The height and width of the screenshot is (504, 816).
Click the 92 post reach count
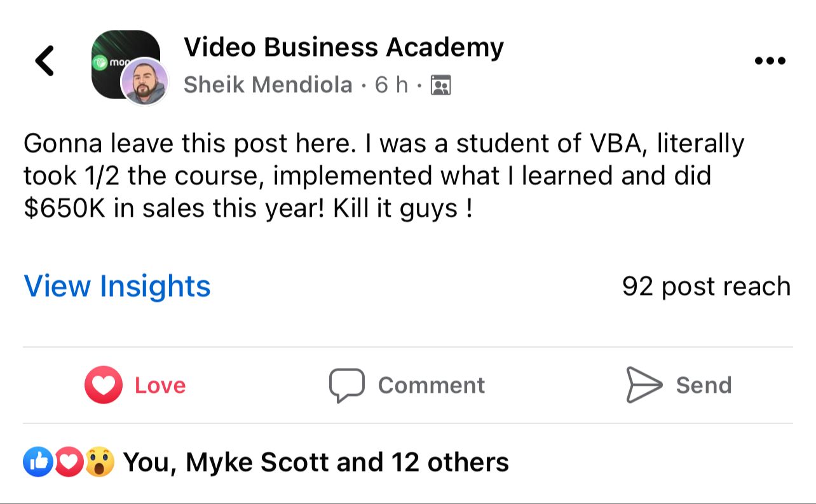click(x=706, y=286)
